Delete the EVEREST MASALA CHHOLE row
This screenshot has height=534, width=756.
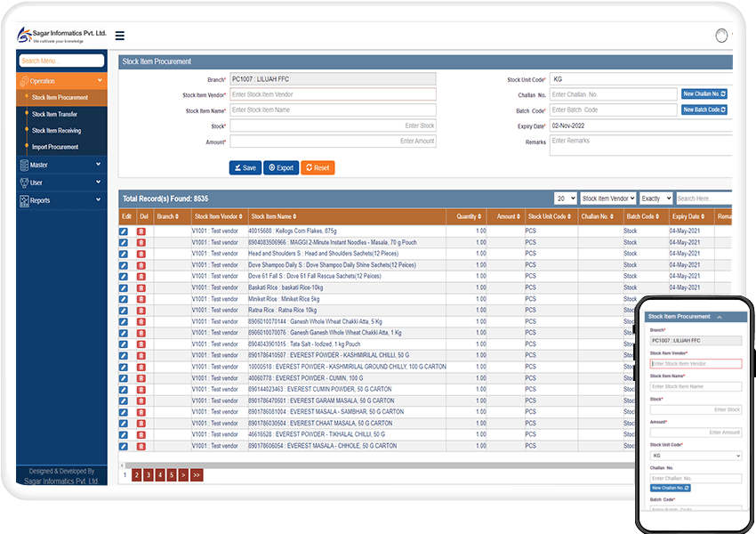(x=141, y=447)
